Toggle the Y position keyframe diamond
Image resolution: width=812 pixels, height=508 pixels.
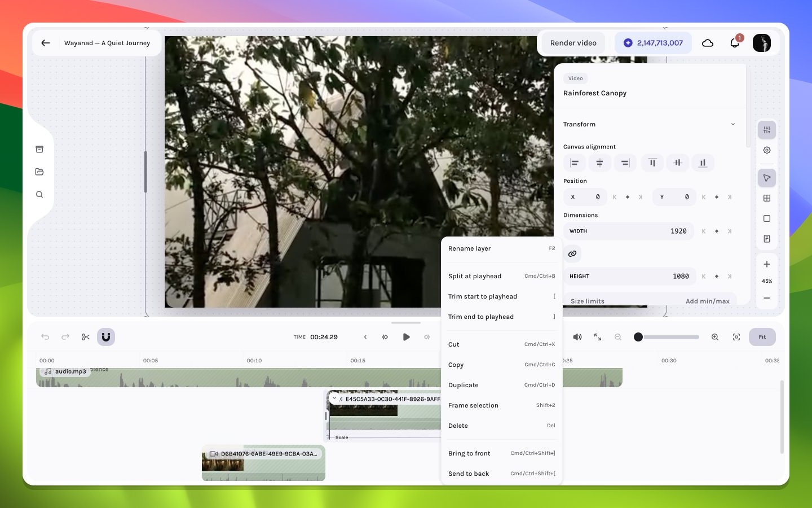click(717, 197)
